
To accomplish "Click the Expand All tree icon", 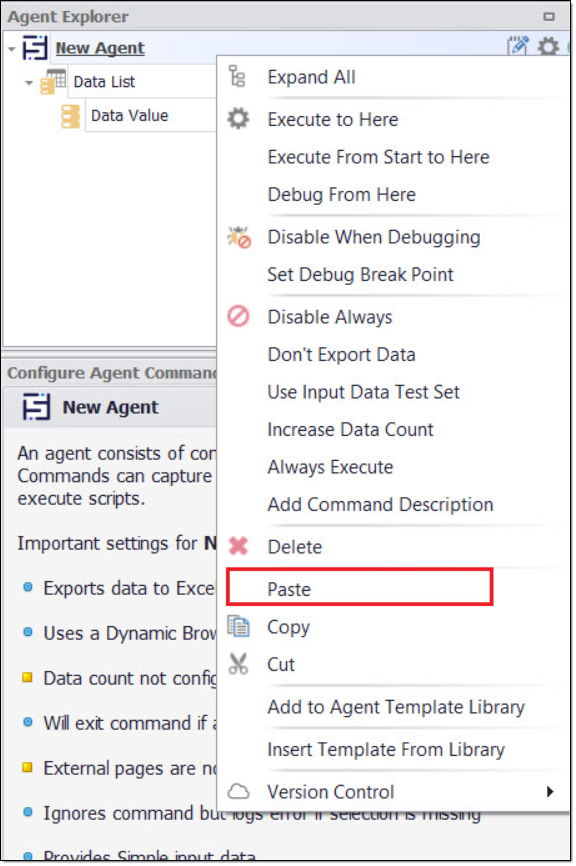I will (x=237, y=76).
